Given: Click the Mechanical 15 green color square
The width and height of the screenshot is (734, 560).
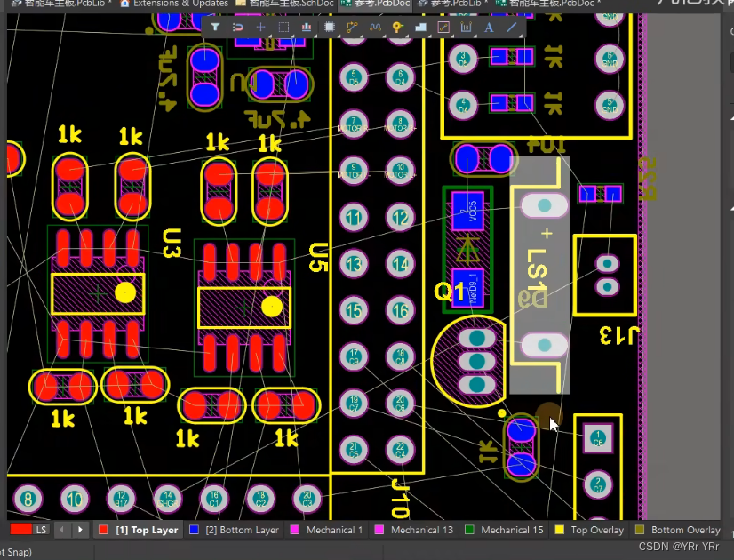Looking at the screenshot, I should pos(469,530).
